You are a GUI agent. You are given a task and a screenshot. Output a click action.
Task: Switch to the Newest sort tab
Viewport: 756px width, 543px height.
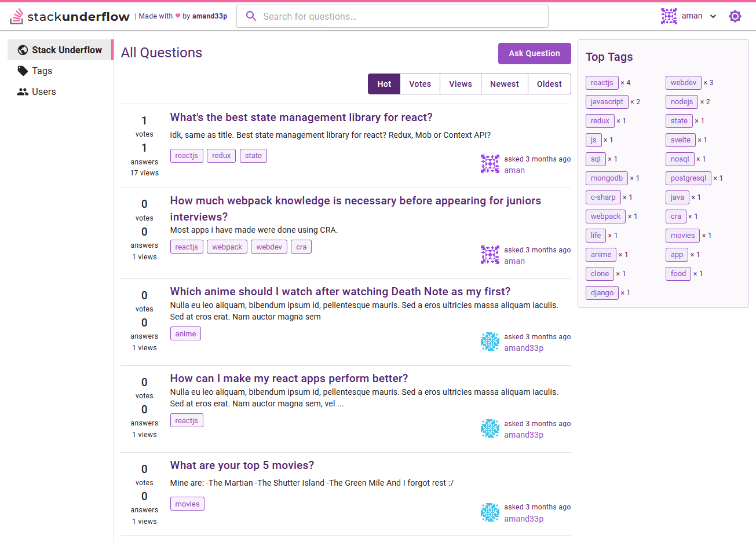click(x=504, y=84)
